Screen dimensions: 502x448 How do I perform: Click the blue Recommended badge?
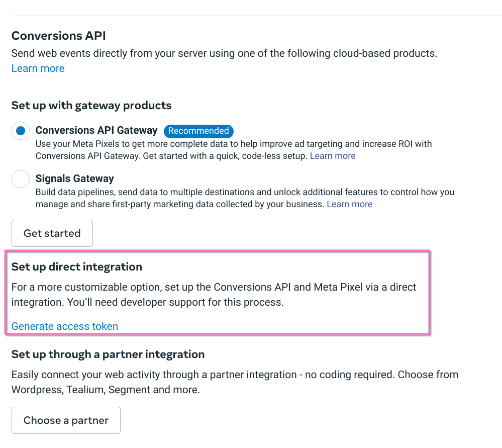[x=198, y=131]
